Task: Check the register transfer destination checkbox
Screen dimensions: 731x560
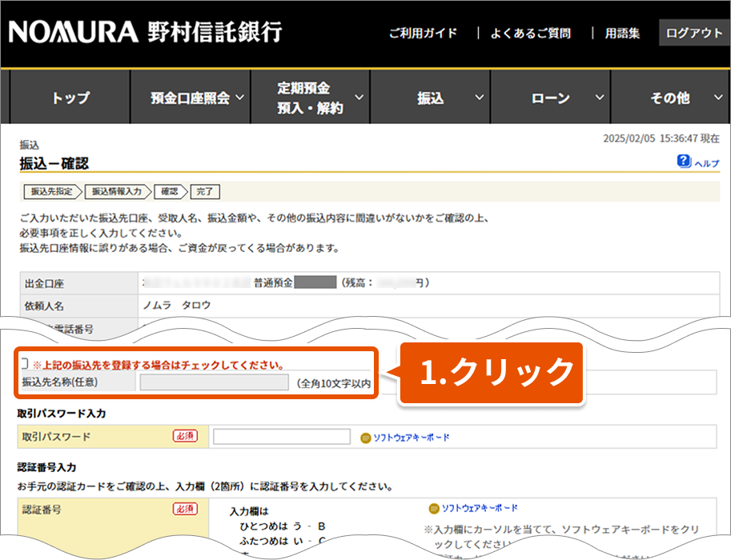Action: point(24,364)
